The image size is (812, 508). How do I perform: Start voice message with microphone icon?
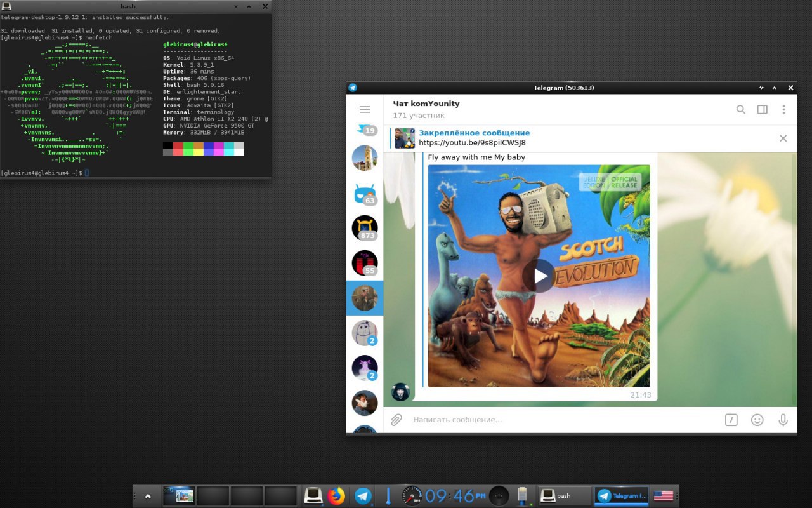pos(783,420)
